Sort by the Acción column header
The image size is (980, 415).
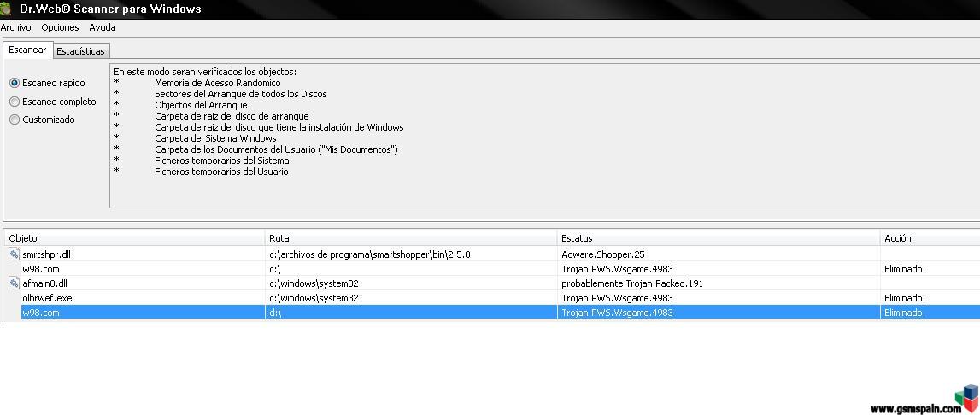point(930,238)
